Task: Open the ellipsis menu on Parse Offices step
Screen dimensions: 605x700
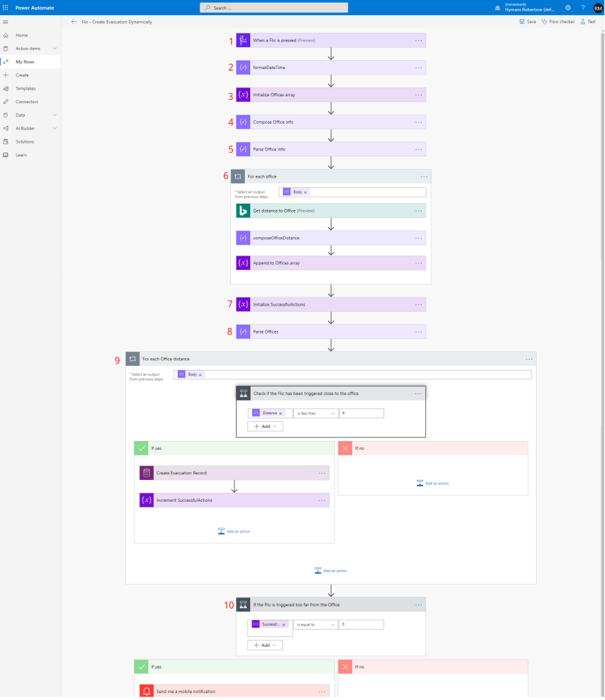Action: pyautogui.click(x=418, y=332)
